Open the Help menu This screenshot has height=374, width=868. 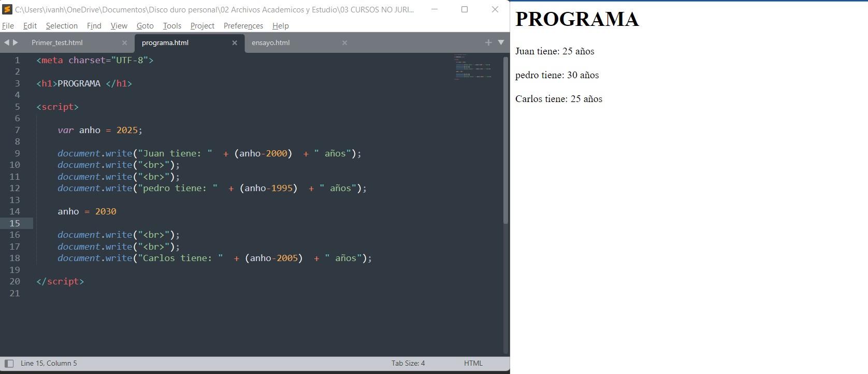(x=280, y=26)
